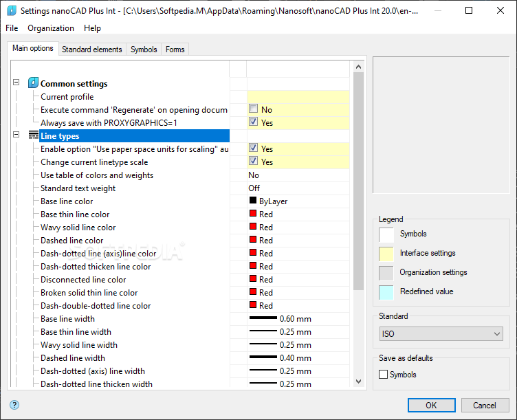Open the File menu

(x=12, y=28)
